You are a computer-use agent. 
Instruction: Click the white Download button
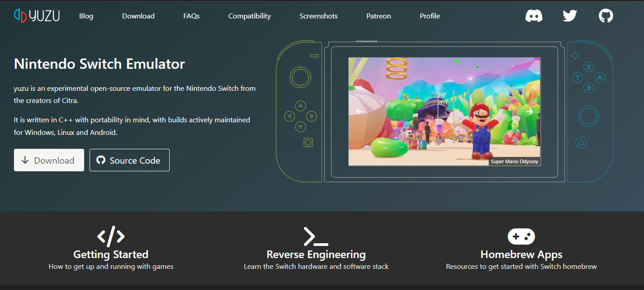coord(49,160)
